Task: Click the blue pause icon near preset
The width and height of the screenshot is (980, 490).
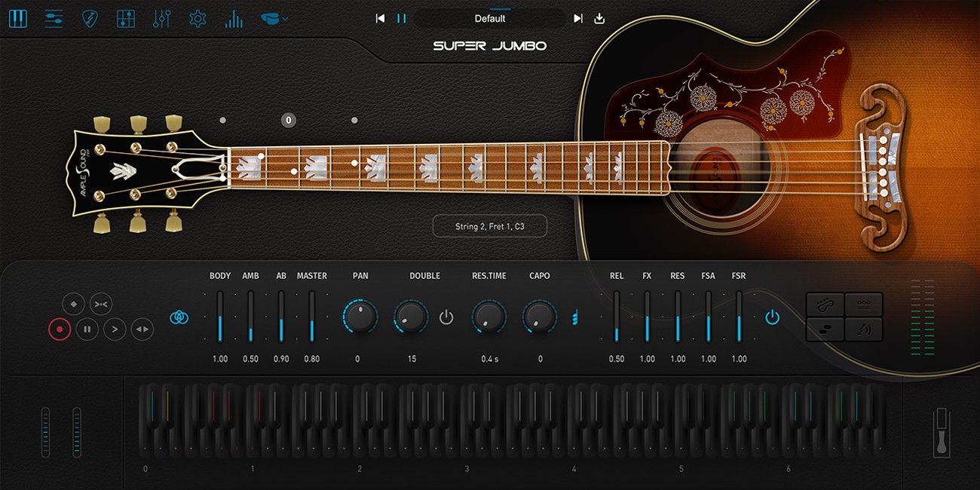Action: [401, 18]
